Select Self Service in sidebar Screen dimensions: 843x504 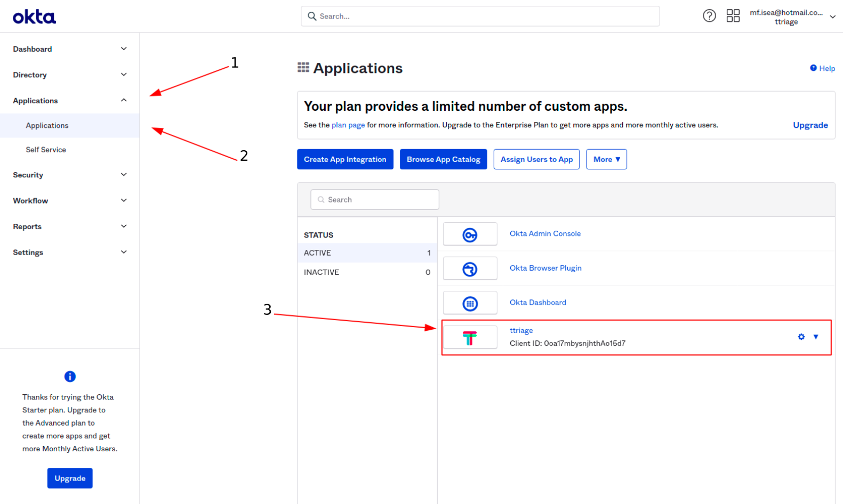click(x=70, y=150)
